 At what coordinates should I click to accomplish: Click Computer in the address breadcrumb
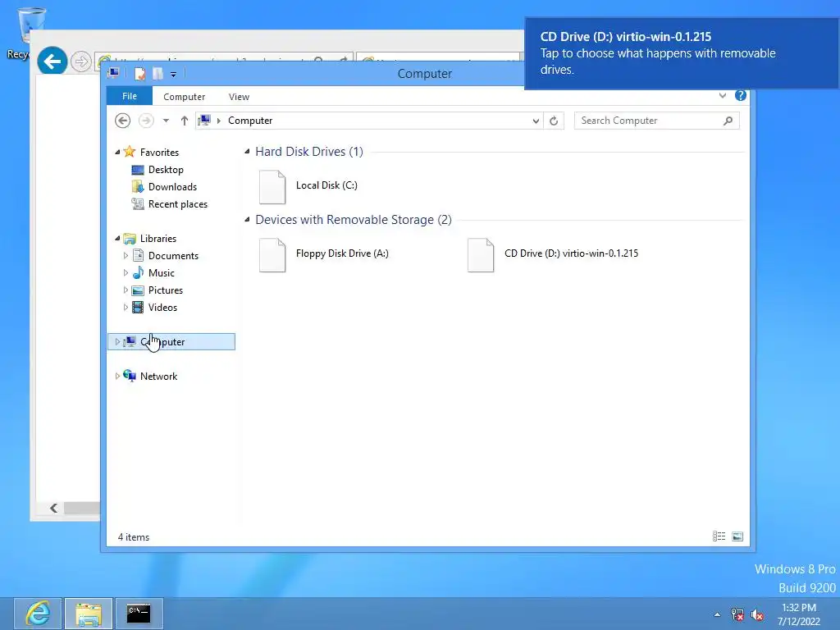(250, 121)
